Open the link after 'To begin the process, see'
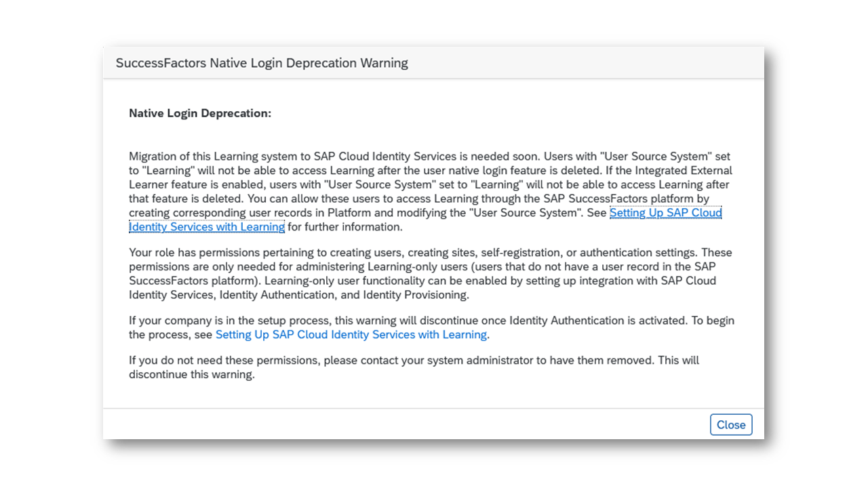 pos(351,335)
